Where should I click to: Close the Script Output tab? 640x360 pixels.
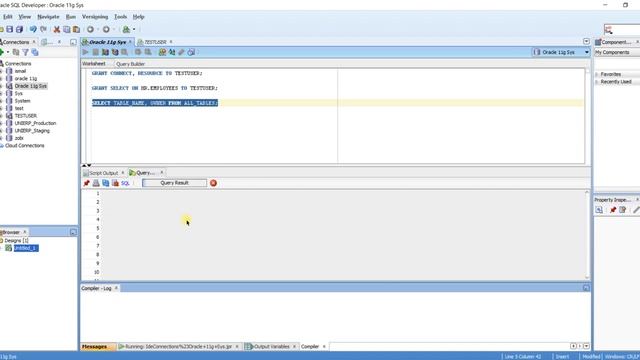coord(122,173)
